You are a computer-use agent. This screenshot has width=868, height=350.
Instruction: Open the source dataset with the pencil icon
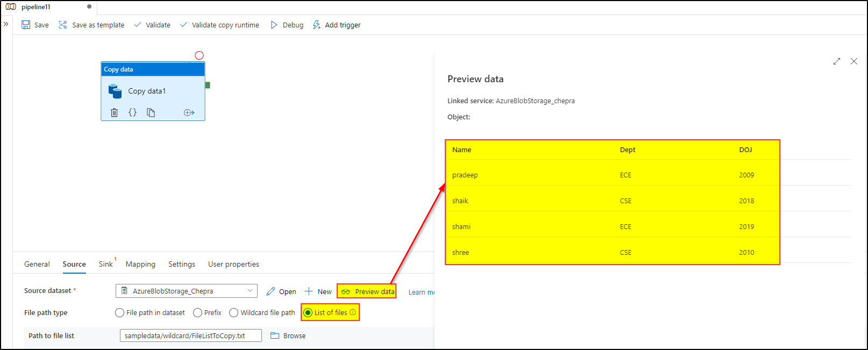tap(271, 291)
